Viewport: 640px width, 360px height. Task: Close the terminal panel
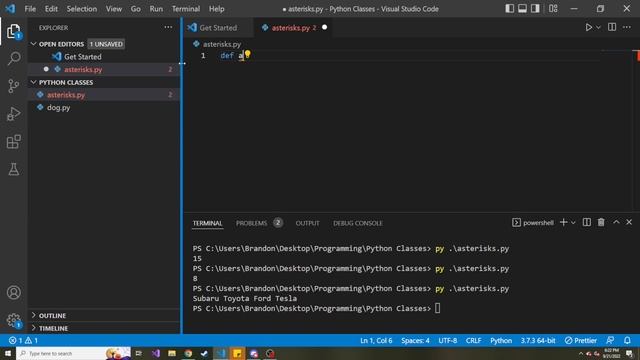(629, 222)
